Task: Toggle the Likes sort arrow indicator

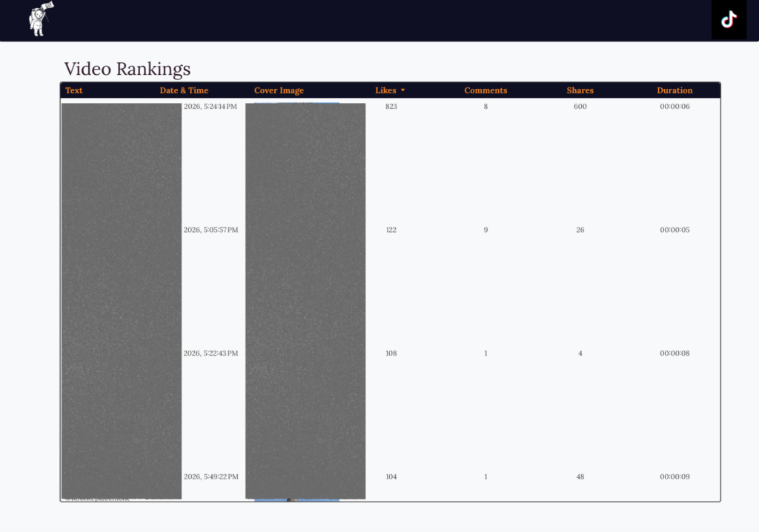Action: [403, 90]
